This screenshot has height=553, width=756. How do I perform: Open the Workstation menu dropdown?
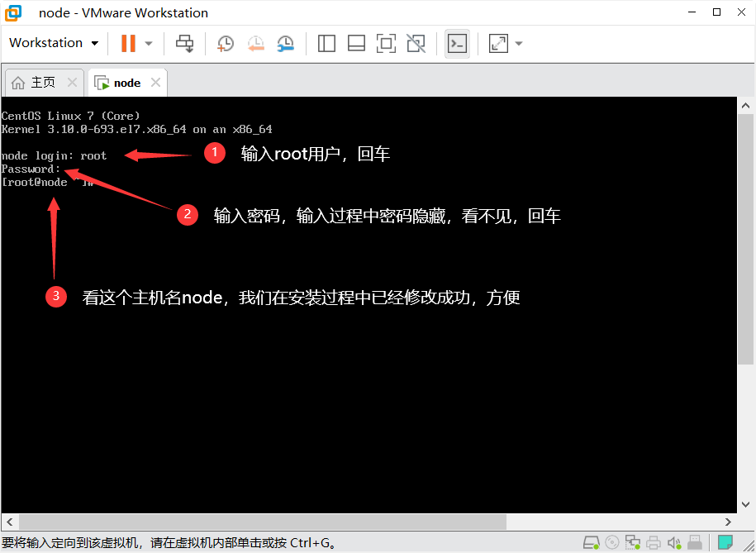click(54, 43)
